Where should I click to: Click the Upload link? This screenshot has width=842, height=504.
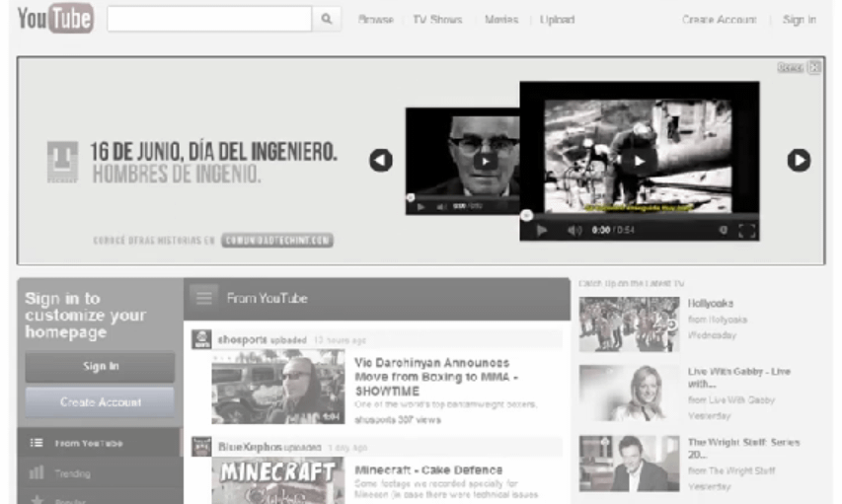tap(557, 20)
